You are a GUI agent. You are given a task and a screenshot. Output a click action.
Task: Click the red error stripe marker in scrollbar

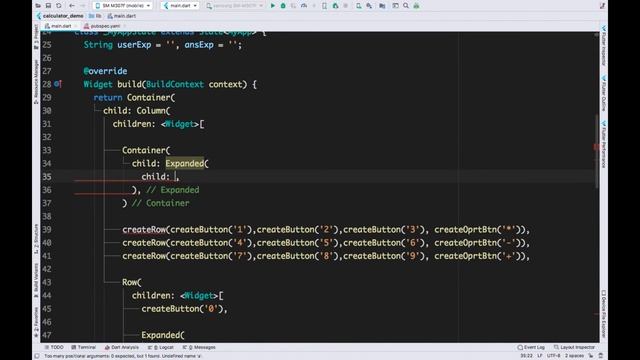click(x=596, y=147)
